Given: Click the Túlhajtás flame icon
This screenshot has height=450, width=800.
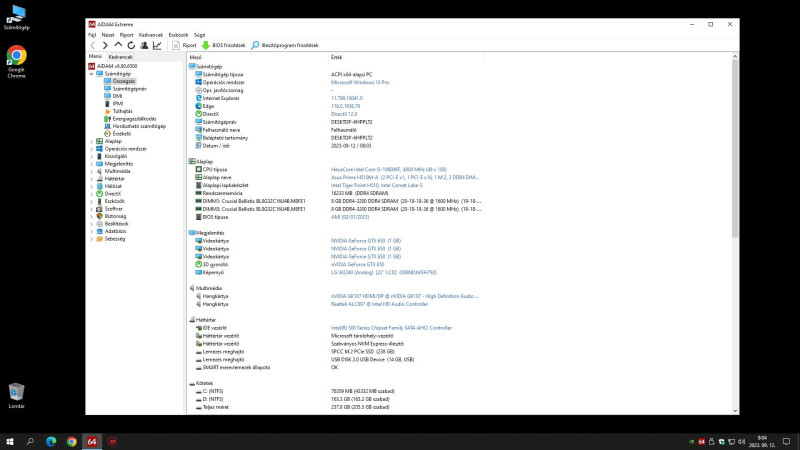Looking at the screenshot, I should pyautogui.click(x=107, y=111).
